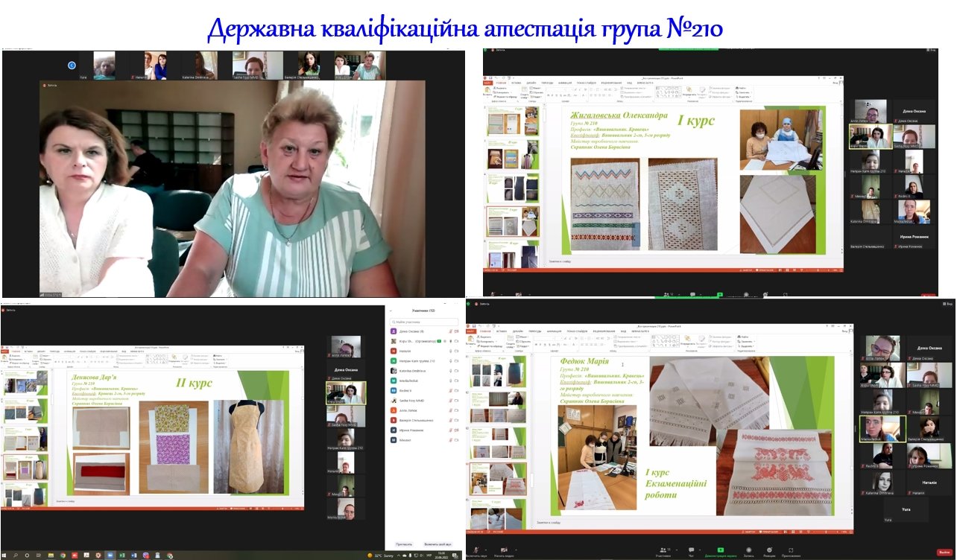Select Ирина Романюк row in participants list
957x560 pixels.
click(423, 430)
